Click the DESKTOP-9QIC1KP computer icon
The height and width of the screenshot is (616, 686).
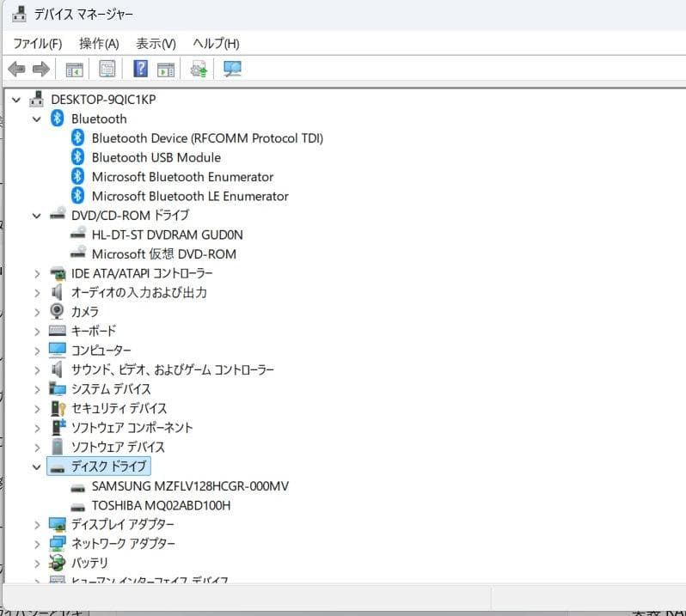[36, 100]
